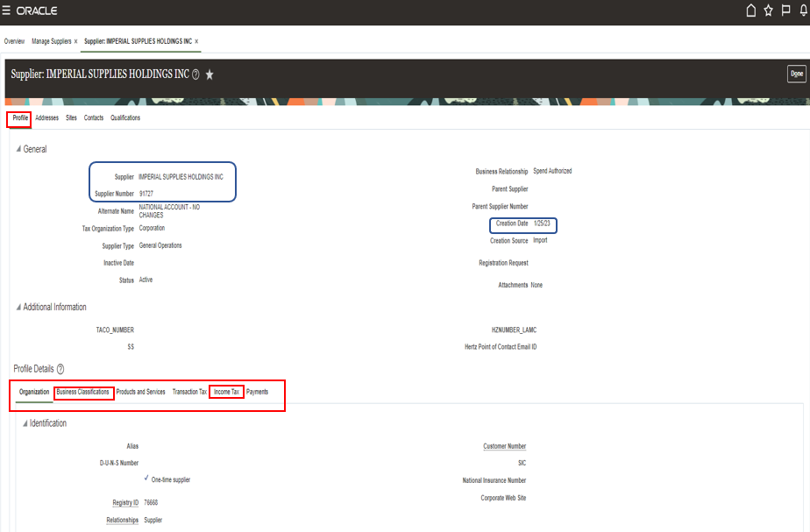Open notifications bell icon
Screen dimensions: 810x532
point(803,11)
